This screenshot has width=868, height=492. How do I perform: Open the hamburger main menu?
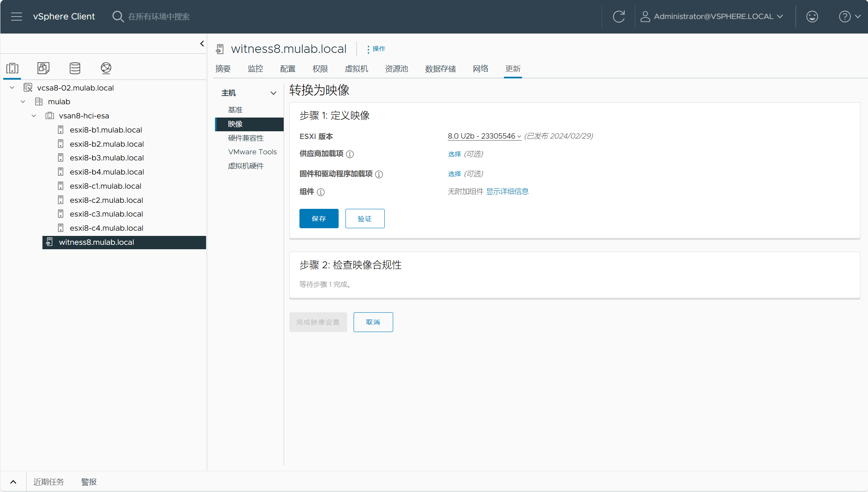(x=17, y=17)
